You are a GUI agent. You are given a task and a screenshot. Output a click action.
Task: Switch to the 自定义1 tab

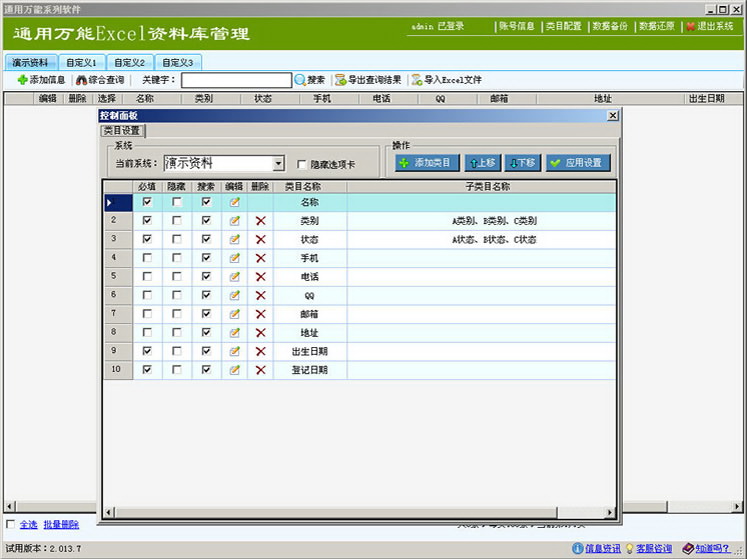pyautogui.click(x=81, y=62)
